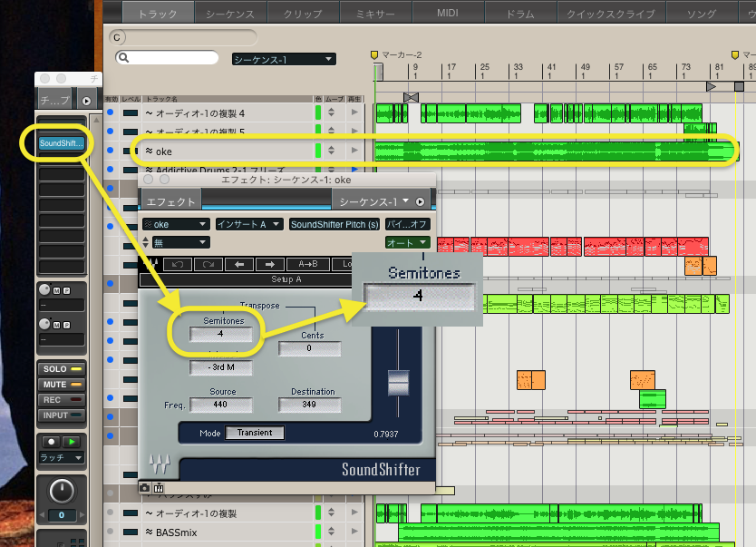
Task: Click the interval field showing -3rd M
Action: tap(221, 367)
